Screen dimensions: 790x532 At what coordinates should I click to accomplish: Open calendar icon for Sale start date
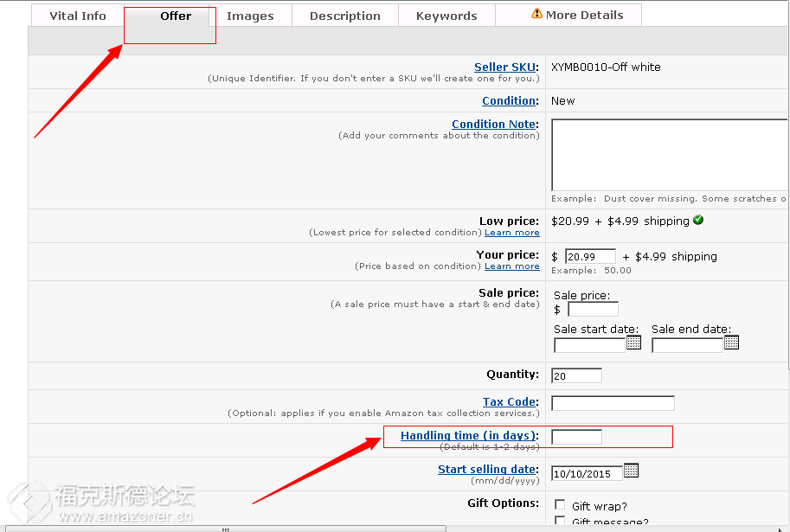coord(633,343)
